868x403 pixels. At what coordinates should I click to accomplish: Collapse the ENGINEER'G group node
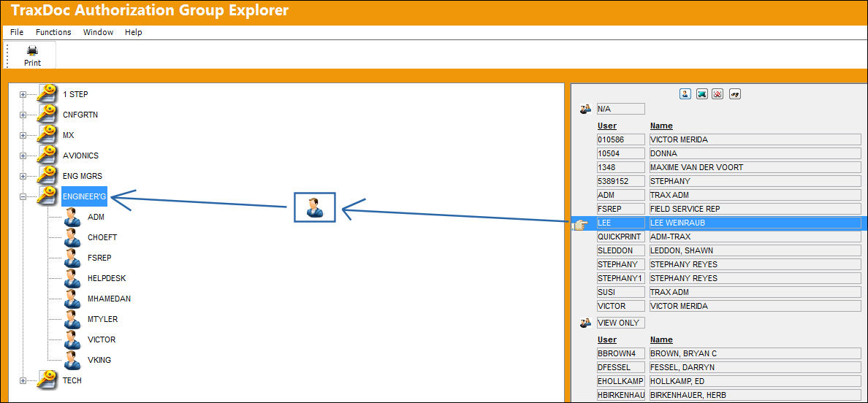tap(23, 197)
